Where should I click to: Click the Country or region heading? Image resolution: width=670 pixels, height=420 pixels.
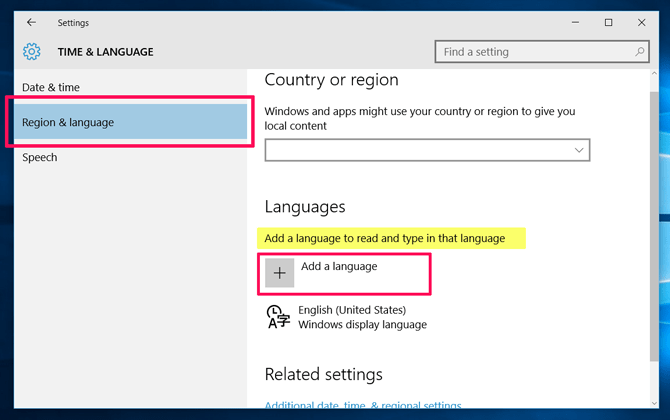332,80
